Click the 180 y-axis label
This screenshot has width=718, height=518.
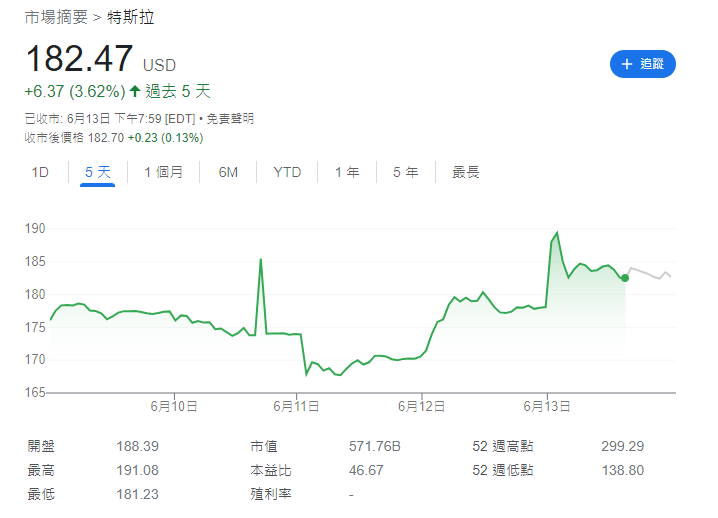(x=35, y=294)
